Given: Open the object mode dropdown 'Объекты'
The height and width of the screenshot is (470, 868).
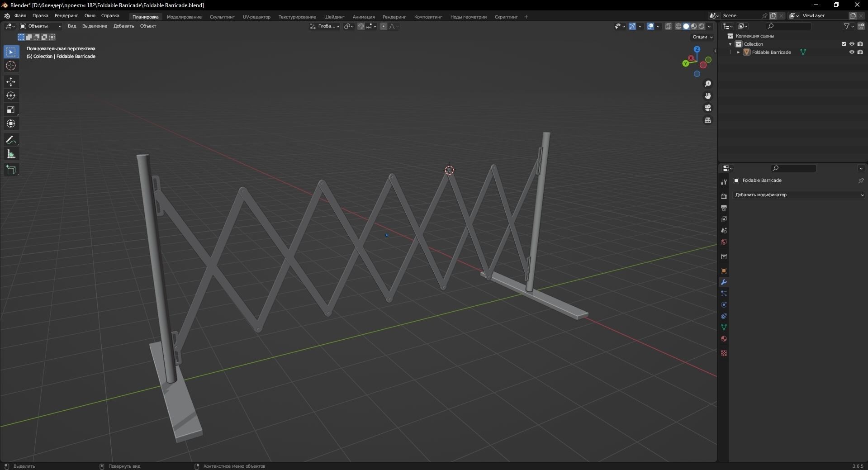Looking at the screenshot, I should point(41,26).
